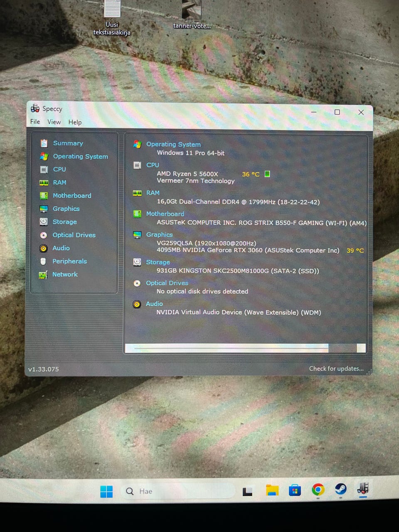
Task: Open the Audio heading link in summary
Action: [x=154, y=304]
